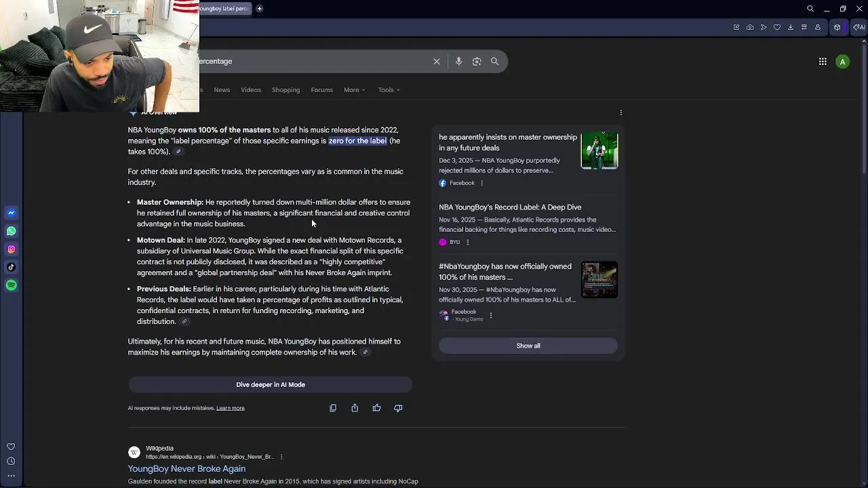Viewport: 868px width, 488px height.
Task: Click highlighted text 'zero for the label'
Action: click(357, 141)
